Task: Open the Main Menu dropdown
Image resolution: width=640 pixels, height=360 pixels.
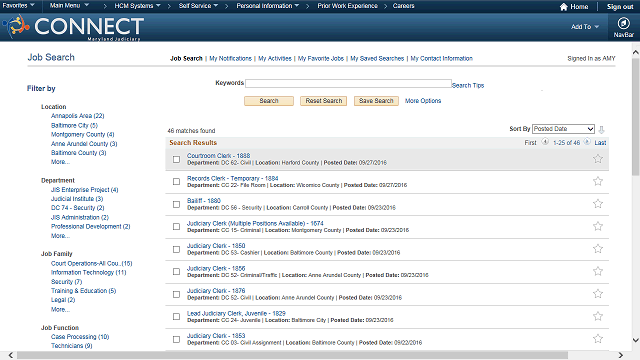Action: pos(69,6)
